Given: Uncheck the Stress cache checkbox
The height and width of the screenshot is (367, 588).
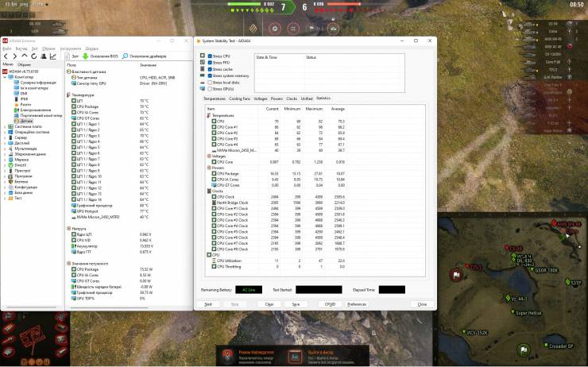Looking at the screenshot, I should (x=210, y=69).
